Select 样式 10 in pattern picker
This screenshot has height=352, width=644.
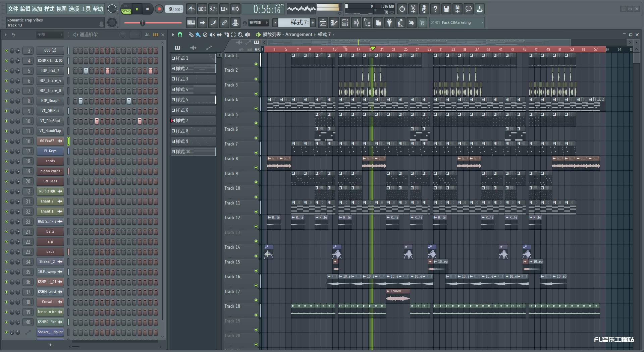click(194, 152)
